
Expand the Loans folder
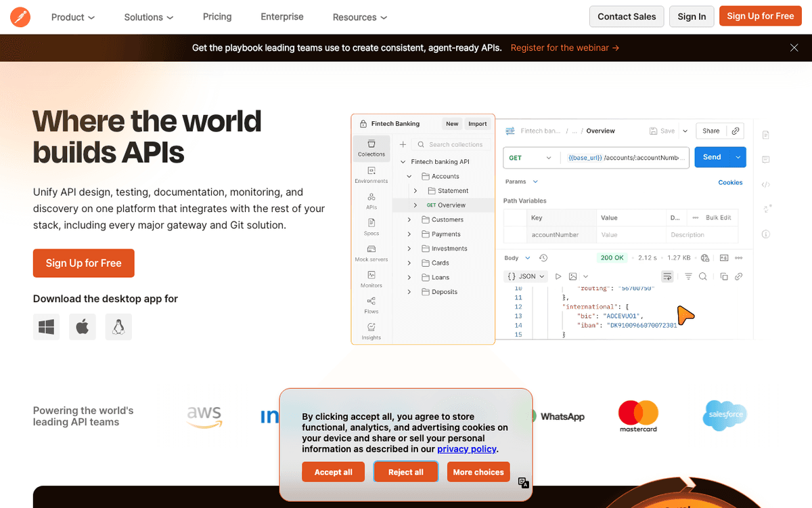point(409,278)
